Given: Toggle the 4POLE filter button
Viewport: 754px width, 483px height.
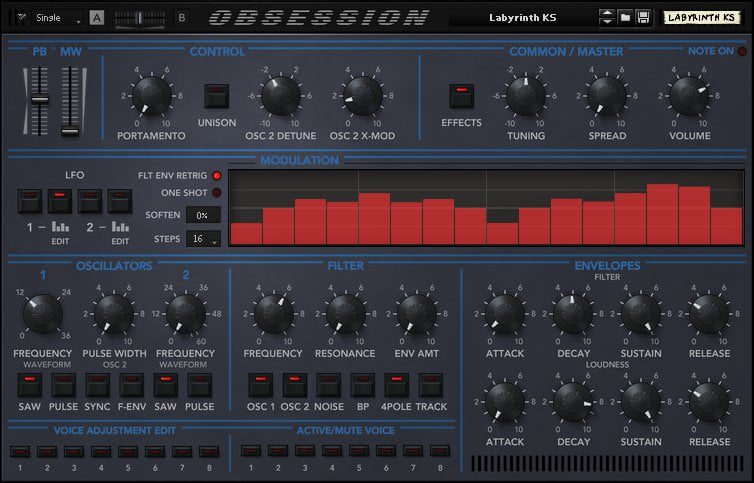Looking at the screenshot, I should coord(397,385).
